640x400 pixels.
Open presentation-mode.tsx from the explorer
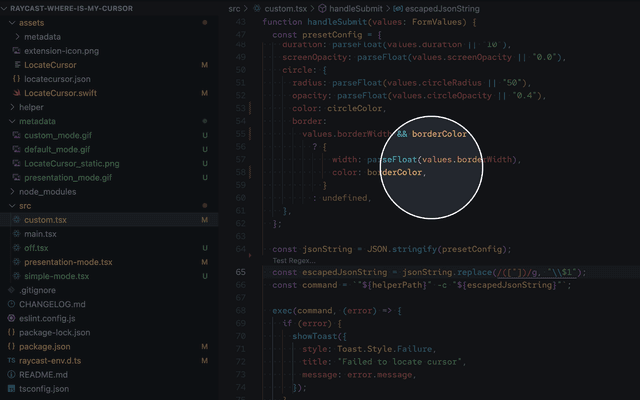point(68,262)
